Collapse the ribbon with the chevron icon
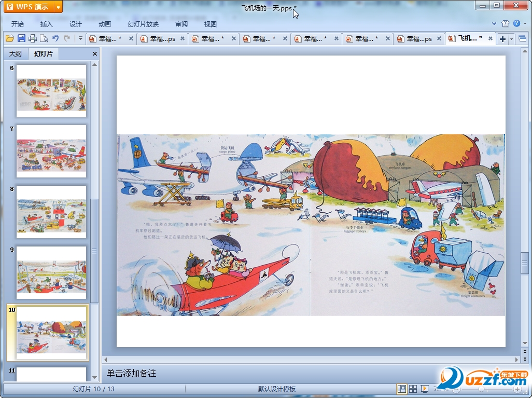532x398 pixels. 494,23
